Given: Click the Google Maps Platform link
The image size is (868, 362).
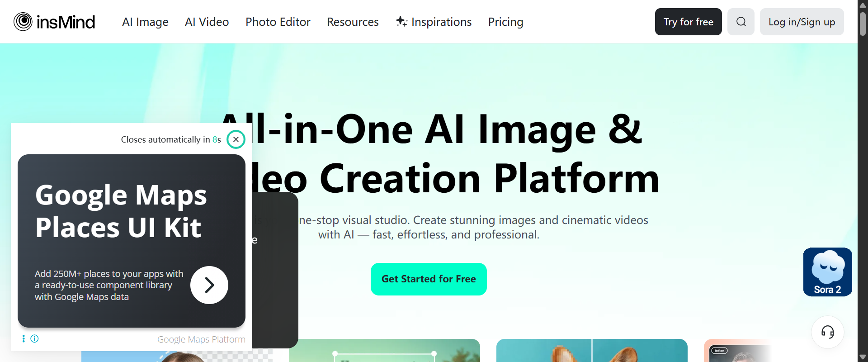Looking at the screenshot, I should tap(201, 339).
